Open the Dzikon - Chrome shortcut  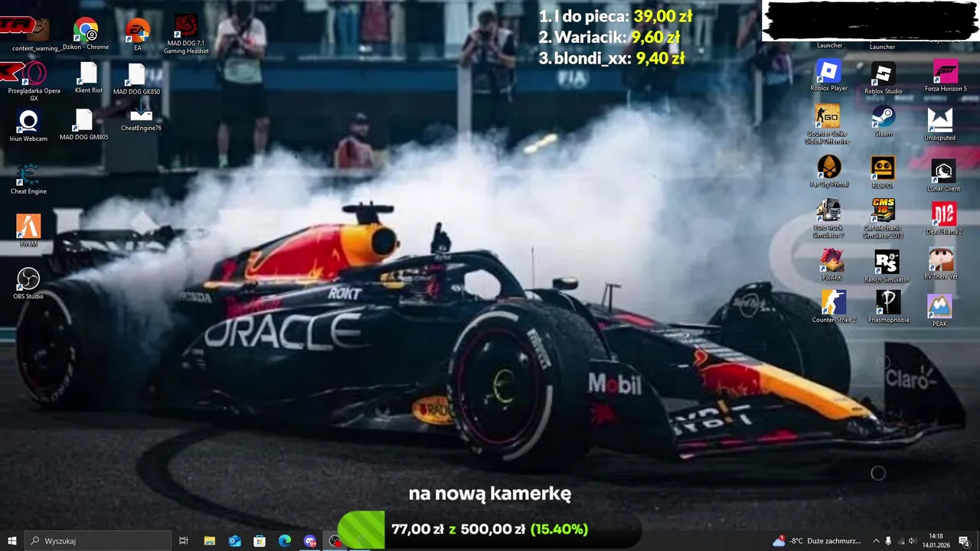click(x=86, y=34)
